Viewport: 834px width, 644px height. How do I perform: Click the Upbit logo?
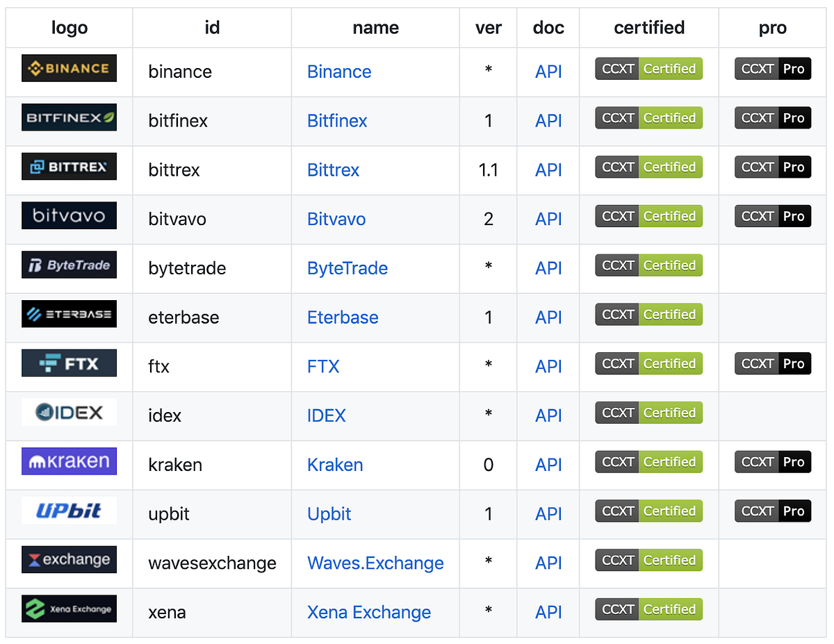pyautogui.click(x=69, y=510)
